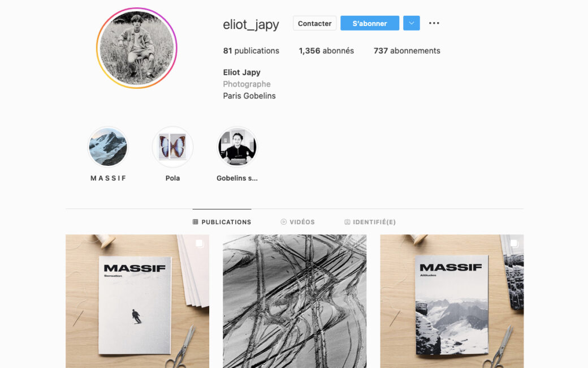Switch to the Publications tab
The width and height of the screenshot is (588, 368).
tap(222, 222)
